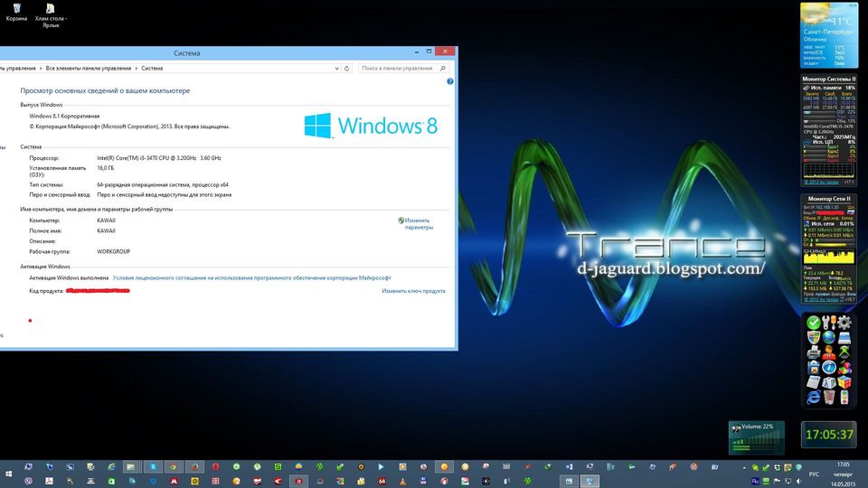
Task: Click the network icon in system tray
Action: click(788, 481)
